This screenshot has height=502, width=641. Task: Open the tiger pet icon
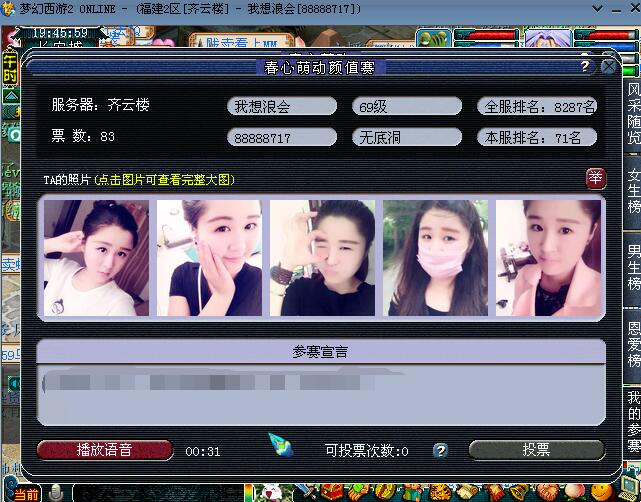[x=439, y=492]
